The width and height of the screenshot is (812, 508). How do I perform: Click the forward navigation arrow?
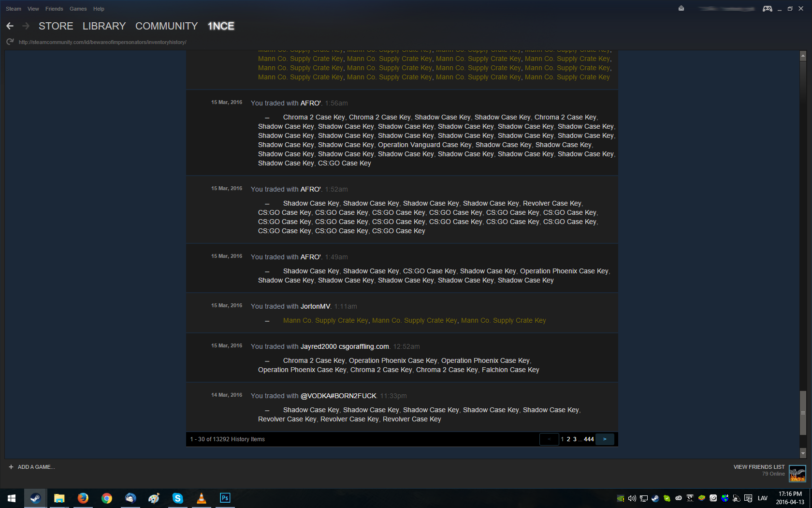pyautogui.click(x=26, y=26)
